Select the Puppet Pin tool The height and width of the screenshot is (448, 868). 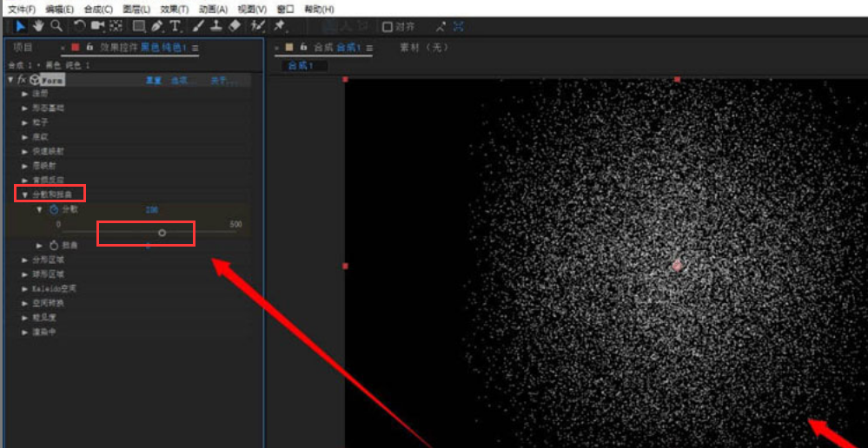(280, 27)
